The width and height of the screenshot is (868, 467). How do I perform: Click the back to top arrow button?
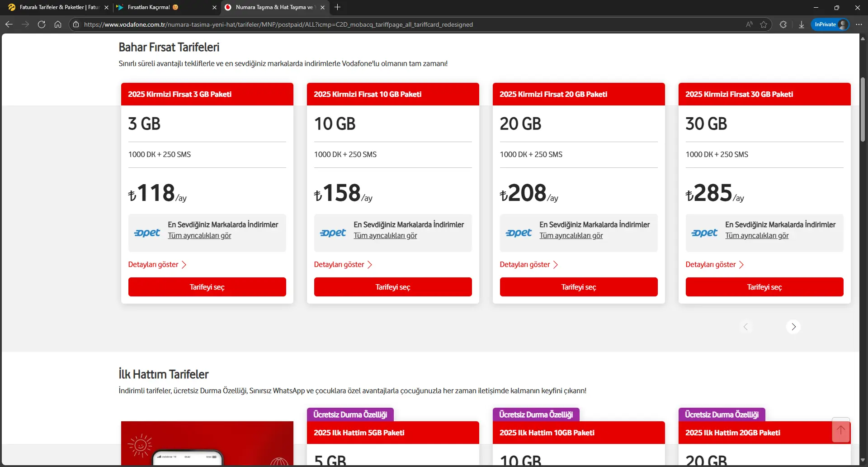[x=841, y=430]
